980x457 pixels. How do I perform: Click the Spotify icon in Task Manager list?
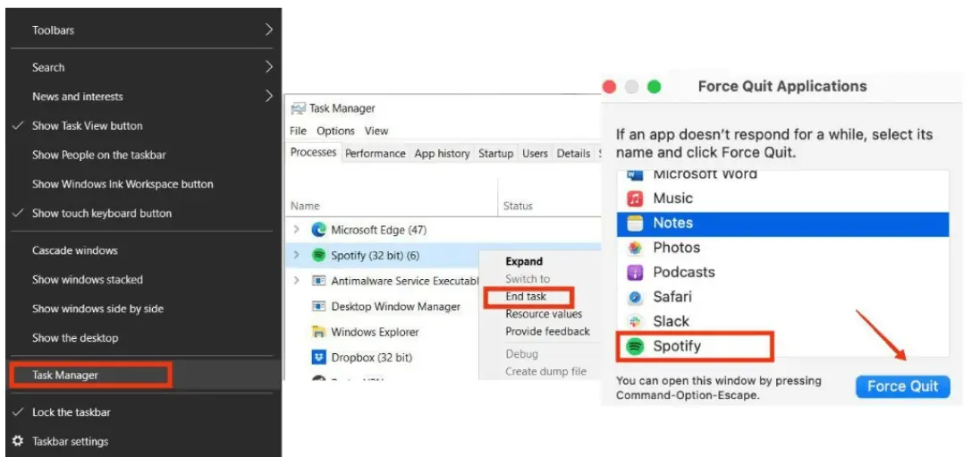coord(318,255)
